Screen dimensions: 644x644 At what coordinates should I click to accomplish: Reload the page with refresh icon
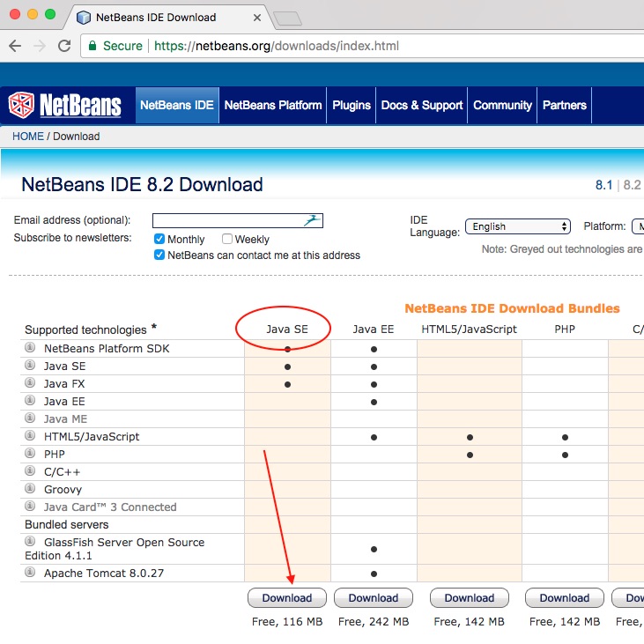tap(64, 46)
